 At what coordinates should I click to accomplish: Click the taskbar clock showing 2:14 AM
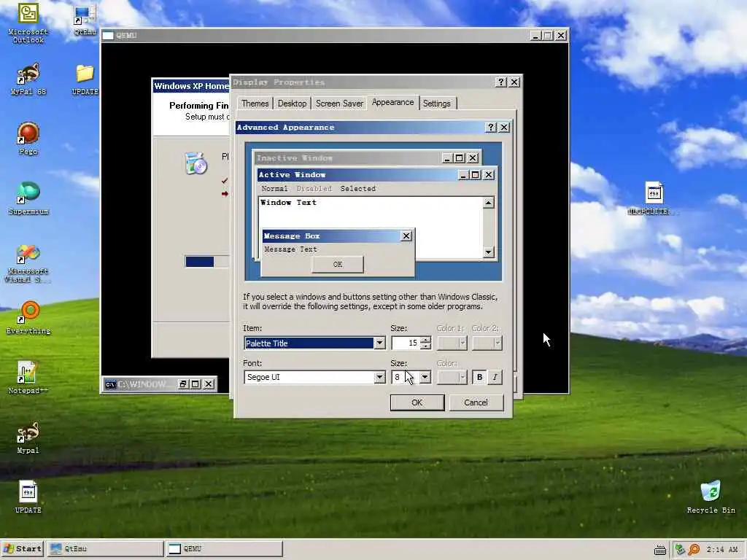722,550
